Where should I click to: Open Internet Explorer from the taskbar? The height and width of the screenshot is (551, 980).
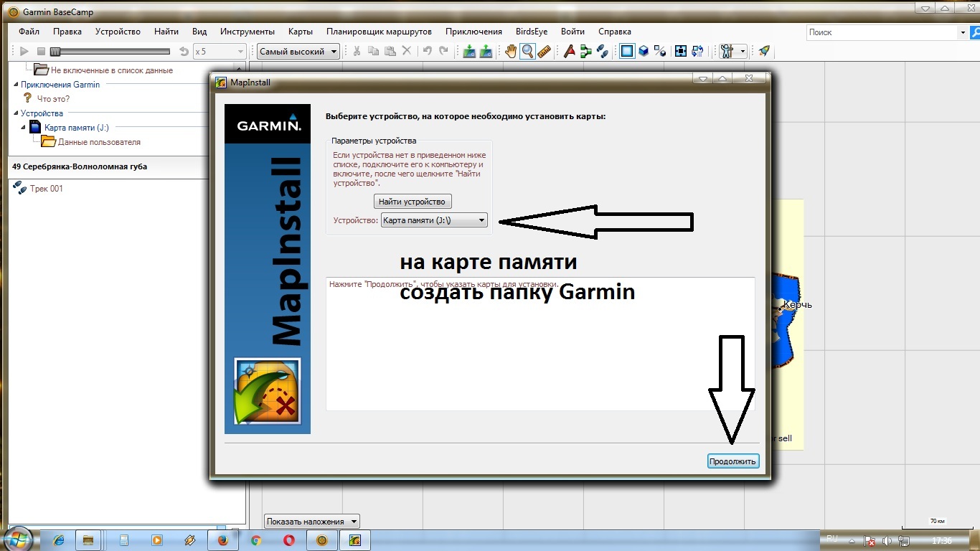(59, 540)
